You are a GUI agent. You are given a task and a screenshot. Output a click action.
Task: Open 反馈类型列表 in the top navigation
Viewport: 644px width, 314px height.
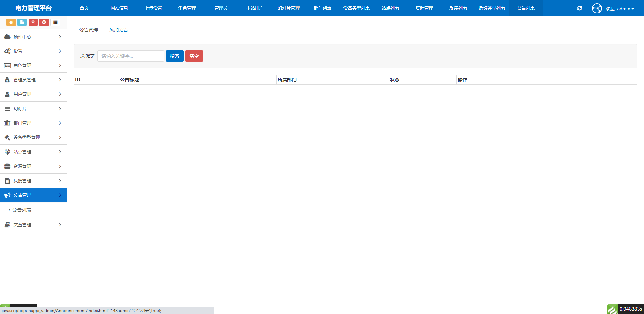click(492, 8)
